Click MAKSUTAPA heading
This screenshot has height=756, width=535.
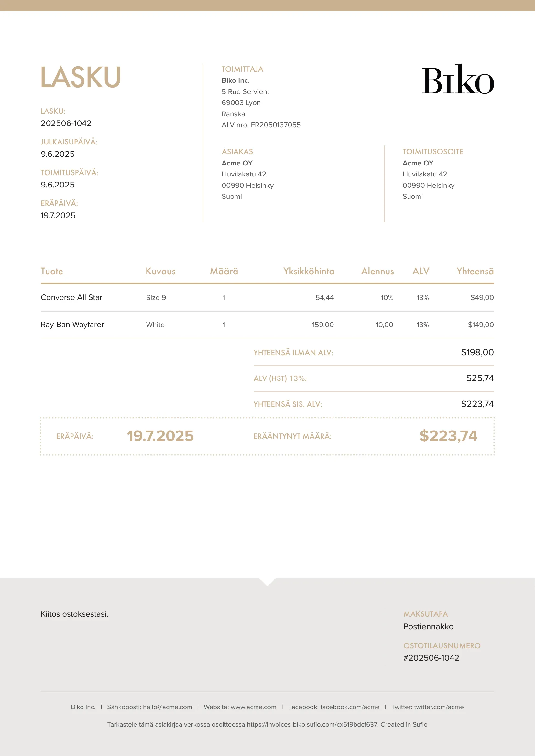pos(426,614)
